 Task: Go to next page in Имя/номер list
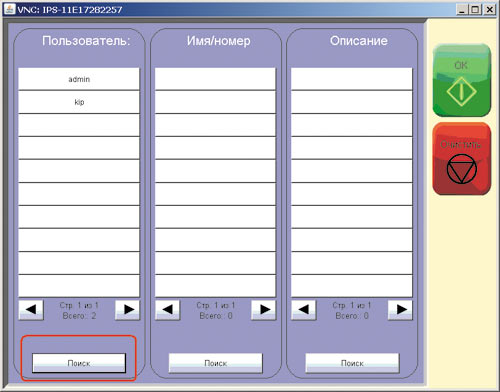tap(264, 310)
